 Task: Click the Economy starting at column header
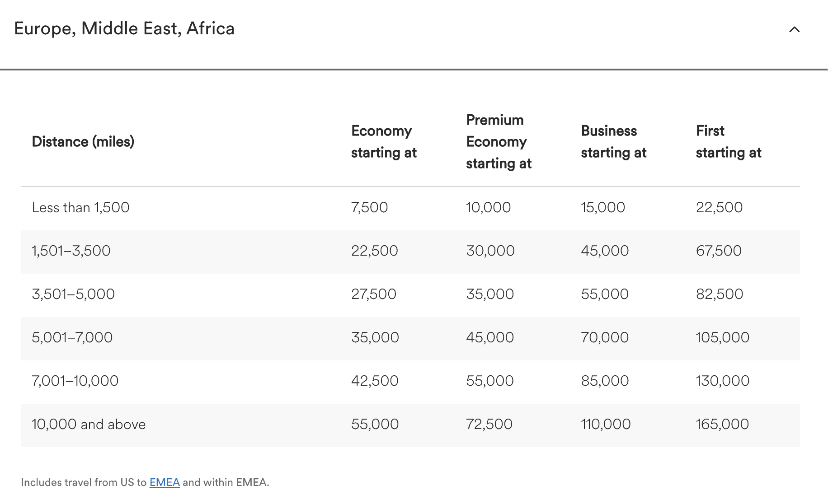383,141
